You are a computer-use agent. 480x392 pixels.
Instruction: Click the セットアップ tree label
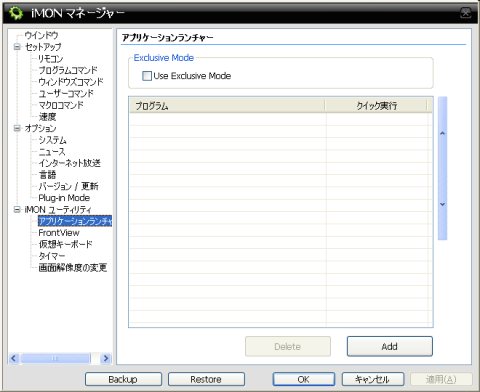point(43,47)
